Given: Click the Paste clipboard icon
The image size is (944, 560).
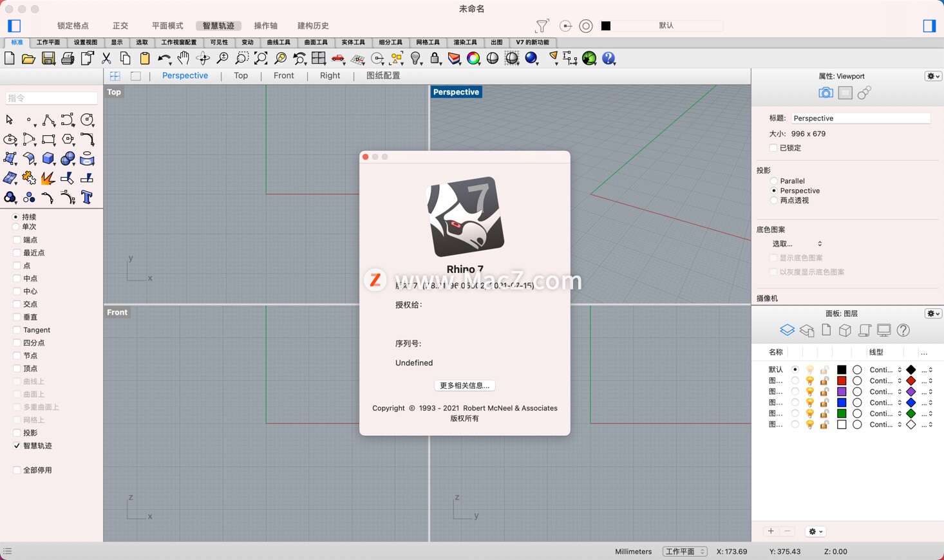Looking at the screenshot, I should pyautogui.click(x=145, y=59).
